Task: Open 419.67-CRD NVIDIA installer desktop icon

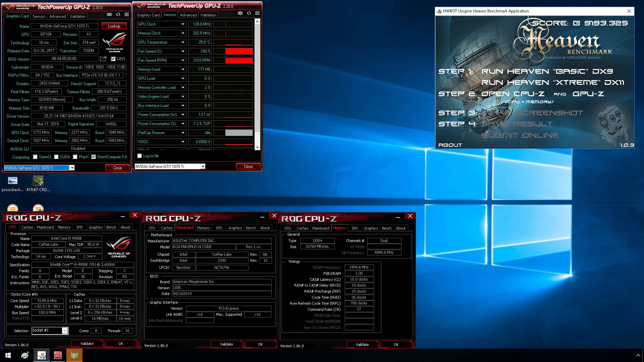Action: tap(38, 181)
